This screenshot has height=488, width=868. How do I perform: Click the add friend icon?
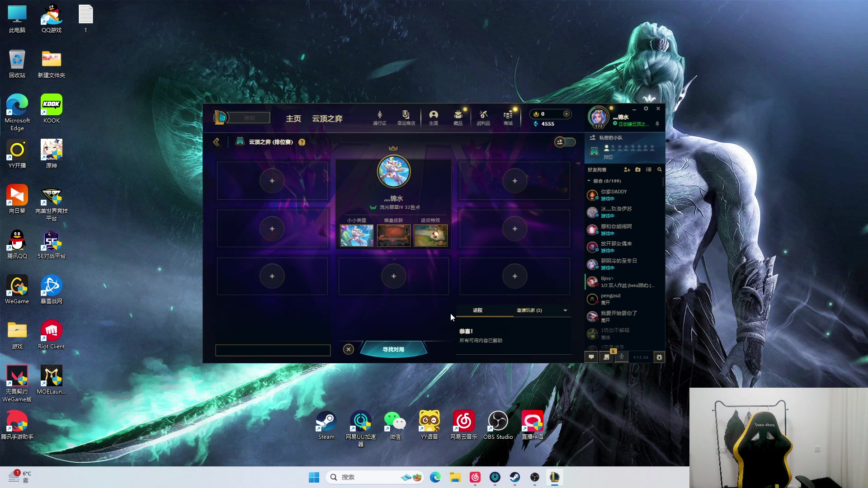[x=627, y=169]
